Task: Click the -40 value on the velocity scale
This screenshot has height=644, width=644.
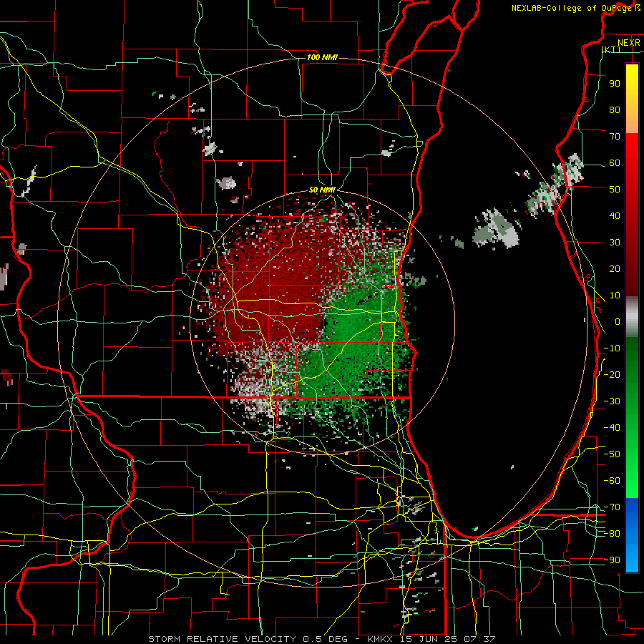Action: coord(612,428)
